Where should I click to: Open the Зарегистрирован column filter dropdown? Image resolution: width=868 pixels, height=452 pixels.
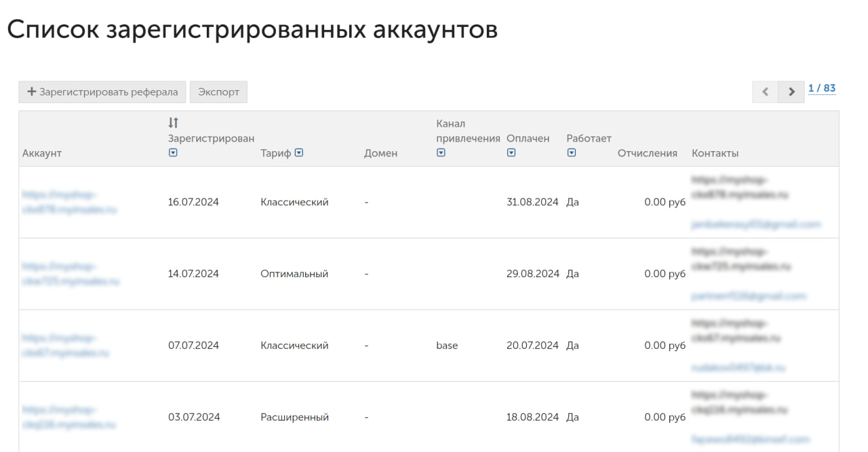[x=173, y=153]
